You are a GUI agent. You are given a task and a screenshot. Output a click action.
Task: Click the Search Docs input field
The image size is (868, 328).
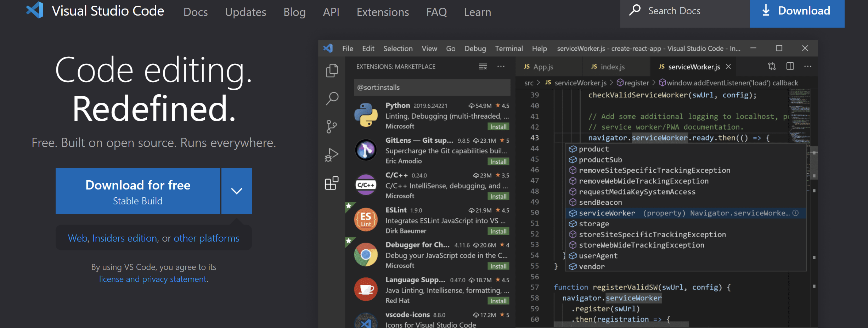point(685,13)
